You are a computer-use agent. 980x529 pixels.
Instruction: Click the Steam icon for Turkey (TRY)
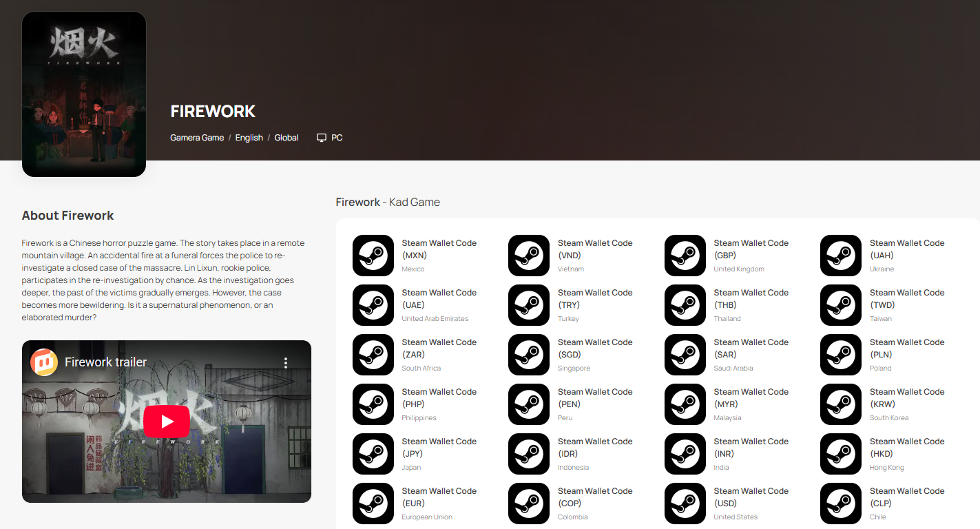click(528, 305)
